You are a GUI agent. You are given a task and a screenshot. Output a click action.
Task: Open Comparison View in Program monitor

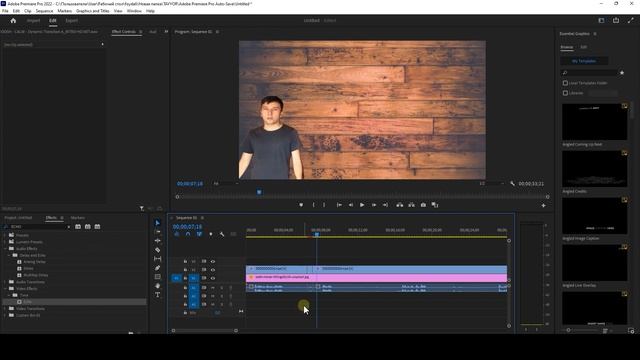click(x=435, y=205)
